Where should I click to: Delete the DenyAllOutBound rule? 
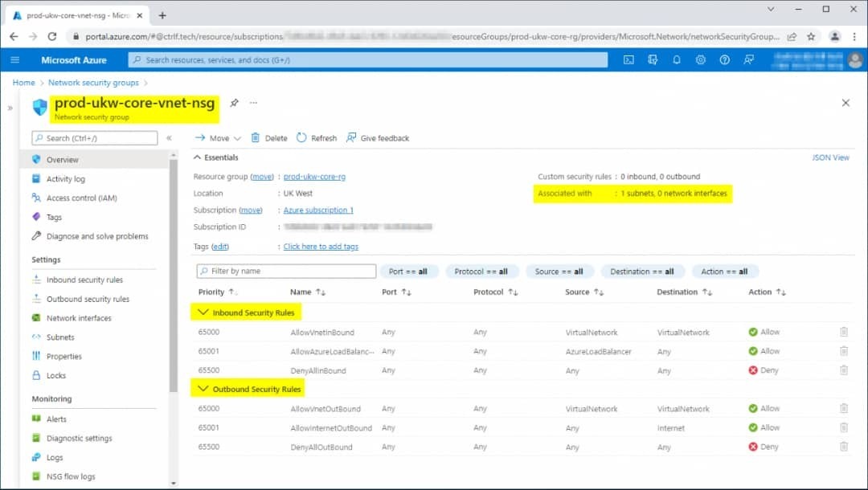[x=844, y=447]
